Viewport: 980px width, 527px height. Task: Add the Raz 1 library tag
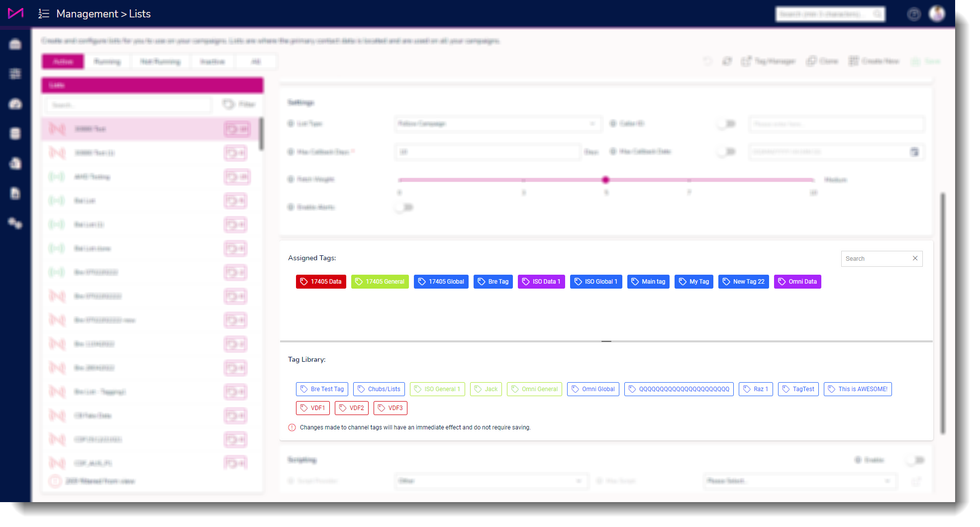tap(756, 389)
